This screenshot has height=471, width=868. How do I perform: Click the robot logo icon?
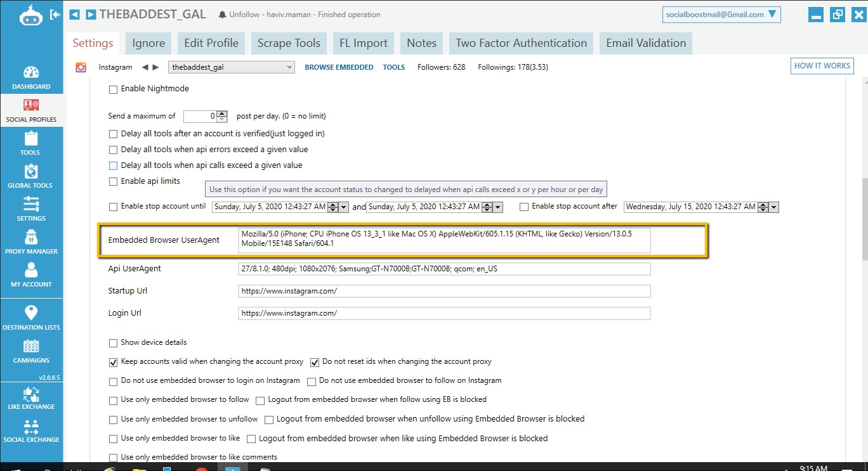click(x=30, y=16)
